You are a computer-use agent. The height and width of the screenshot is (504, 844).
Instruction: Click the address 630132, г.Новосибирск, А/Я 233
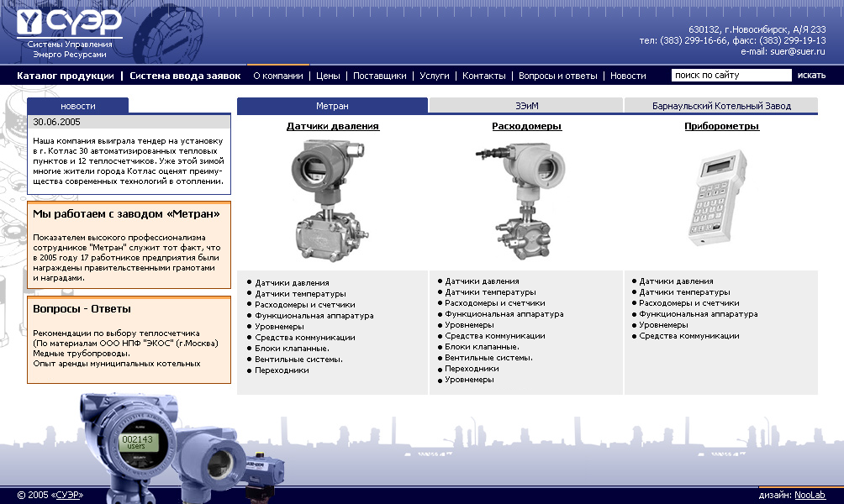point(757,29)
